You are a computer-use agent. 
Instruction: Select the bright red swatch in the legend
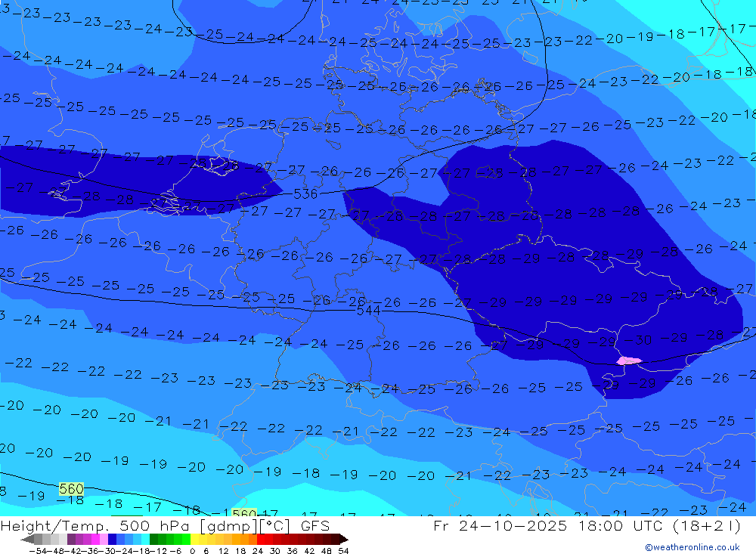pos(261,539)
